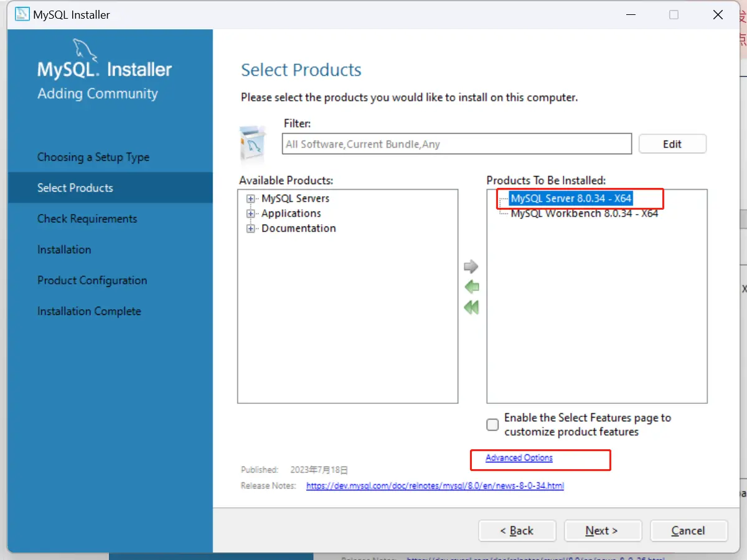
Task: Expand the MySQL Servers tree node
Action: 251,198
